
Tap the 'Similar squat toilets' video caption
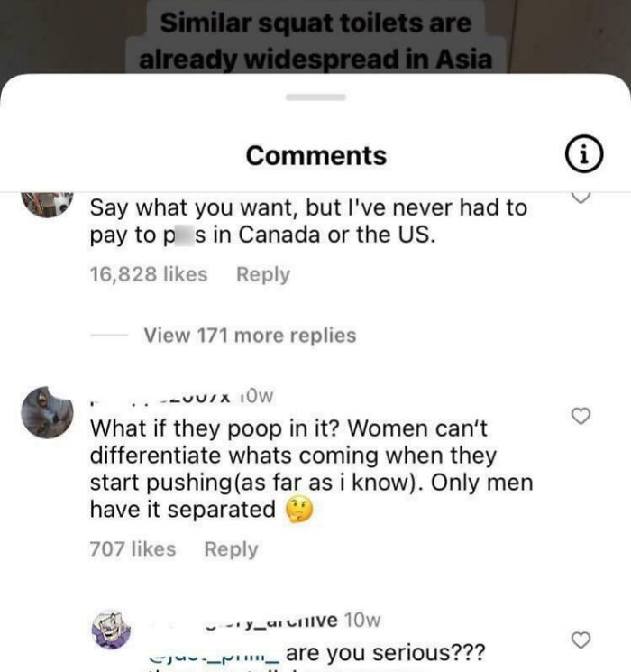pyautogui.click(x=315, y=41)
